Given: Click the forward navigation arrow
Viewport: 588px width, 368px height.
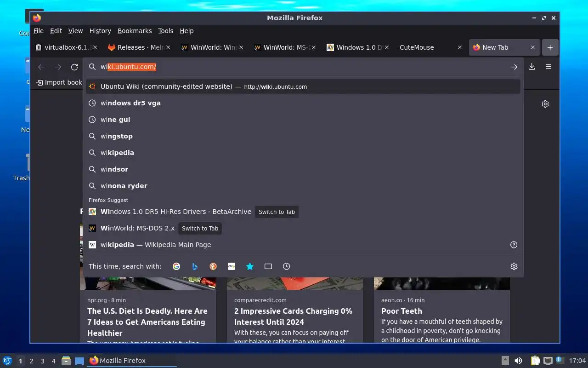Looking at the screenshot, I should tap(58, 67).
